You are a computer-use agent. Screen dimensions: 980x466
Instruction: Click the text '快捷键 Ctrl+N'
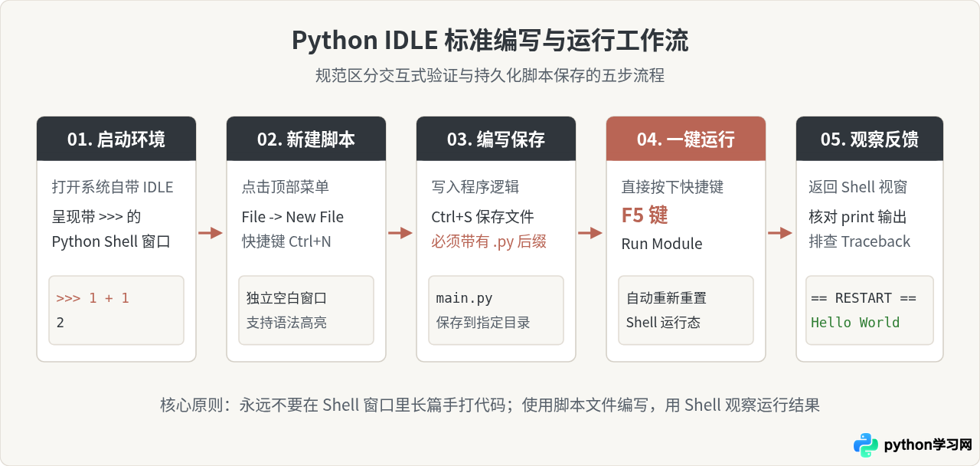[x=286, y=241]
